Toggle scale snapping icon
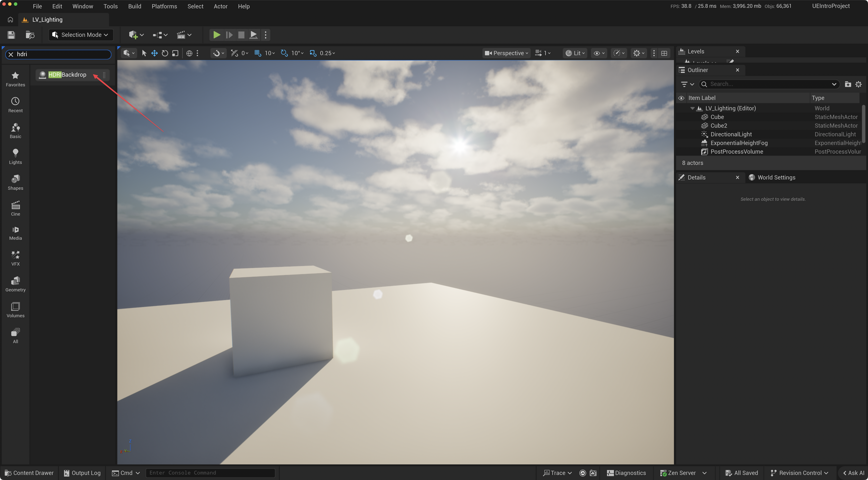 313,53
